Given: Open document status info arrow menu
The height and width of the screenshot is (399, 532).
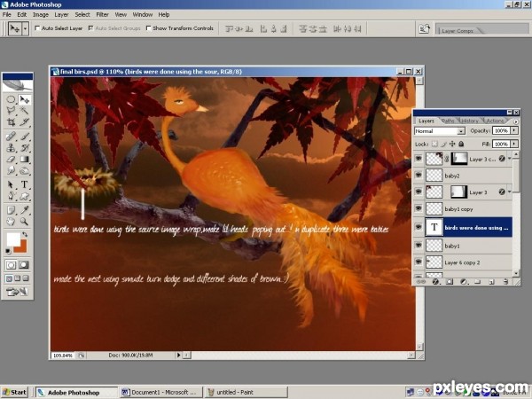Looking at the screenshot, I should [x=178, y=356].
